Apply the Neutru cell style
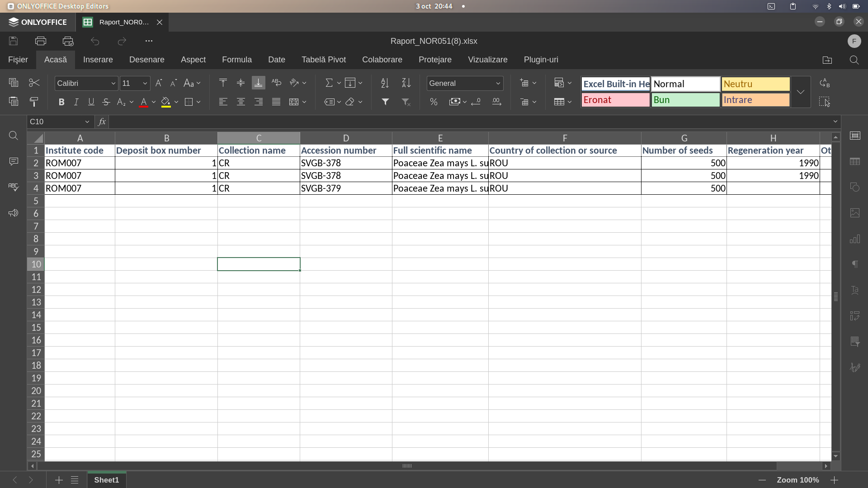 [x=755, y=84]
